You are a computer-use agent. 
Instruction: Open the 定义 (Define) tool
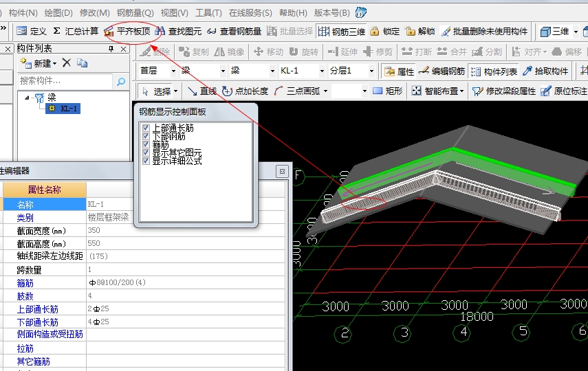tap(32, 32)
